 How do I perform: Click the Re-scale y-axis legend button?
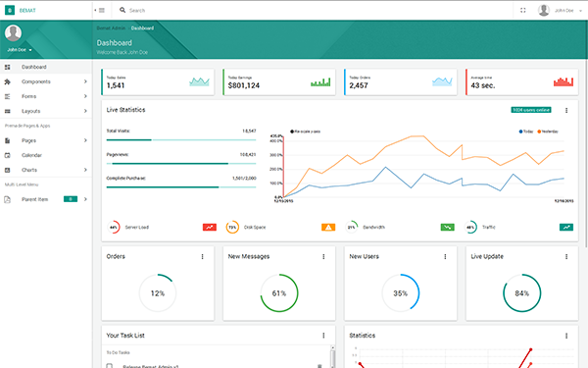305,131
